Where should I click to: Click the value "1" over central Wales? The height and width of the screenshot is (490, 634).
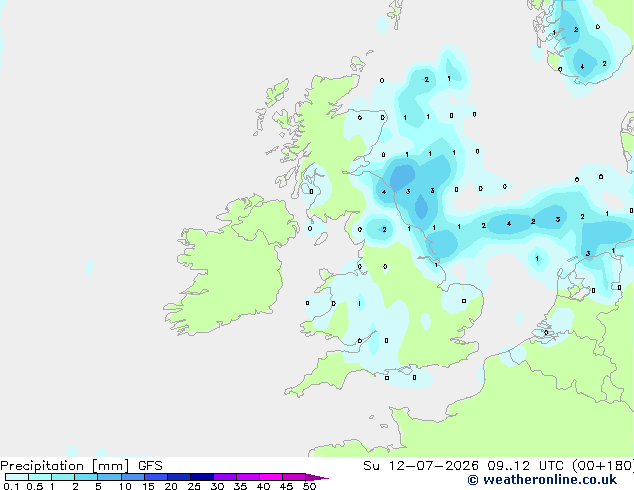tap(359, 304)
